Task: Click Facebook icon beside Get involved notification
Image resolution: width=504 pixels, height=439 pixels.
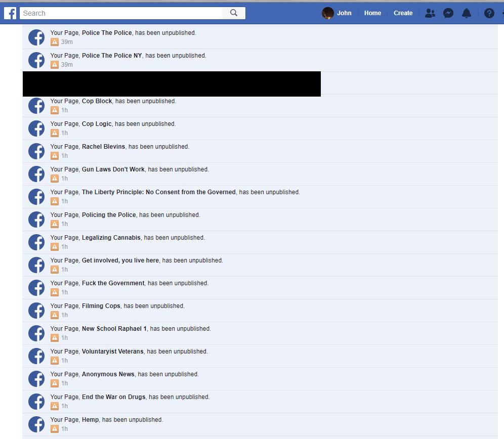Action: [x=36, y=265]
